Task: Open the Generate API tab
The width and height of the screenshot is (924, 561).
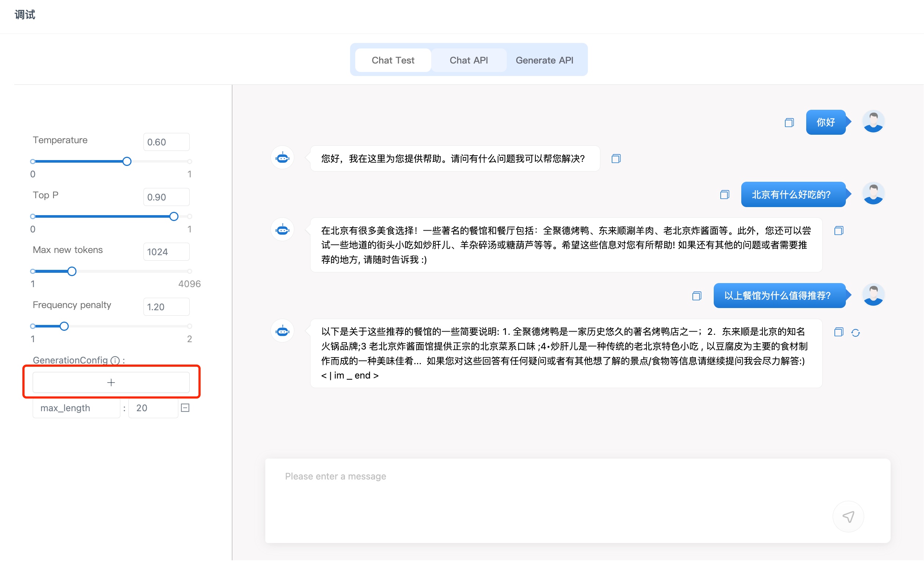Action: (544, 60)
